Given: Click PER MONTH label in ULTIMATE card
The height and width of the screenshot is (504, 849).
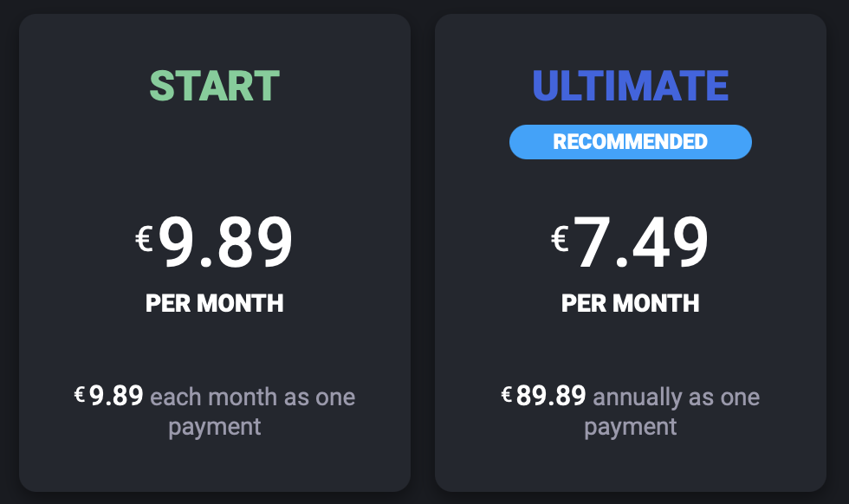Looking at the screenshot, I should click(x=631, y=303).
